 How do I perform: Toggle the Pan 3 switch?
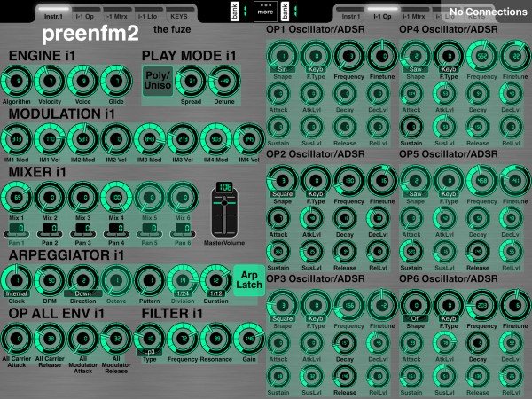point(82,230)
